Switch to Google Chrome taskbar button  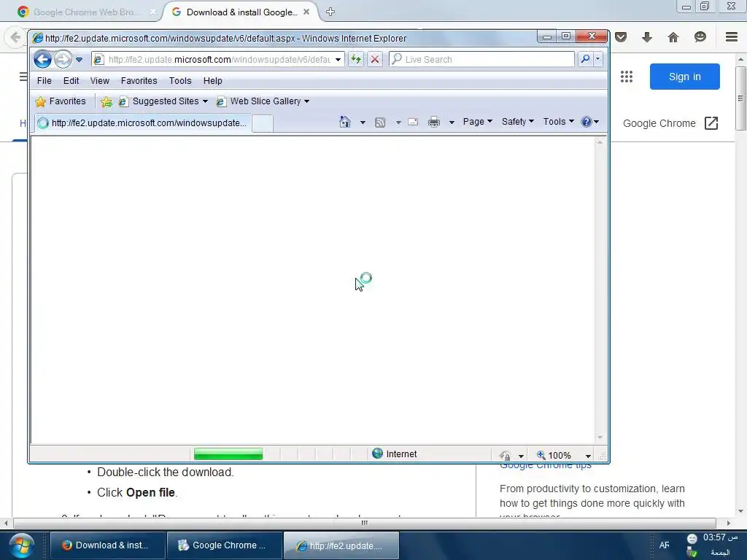point(224,545)
